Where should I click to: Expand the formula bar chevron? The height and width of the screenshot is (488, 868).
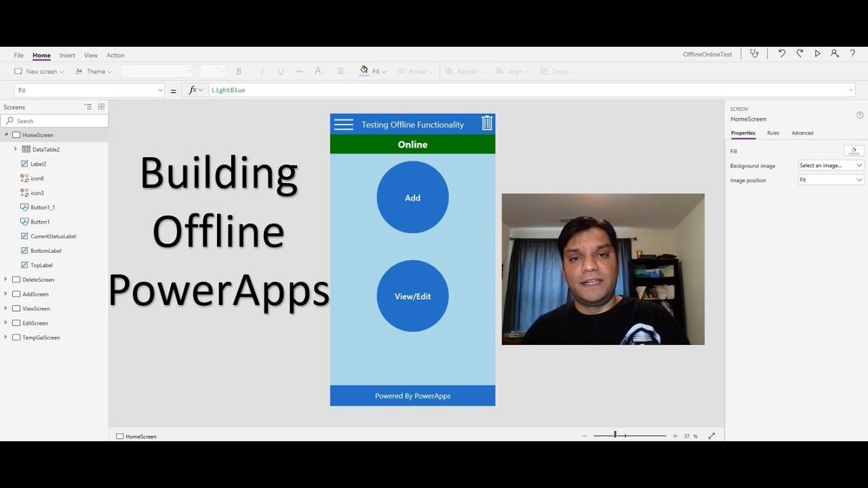pos(850,90)
